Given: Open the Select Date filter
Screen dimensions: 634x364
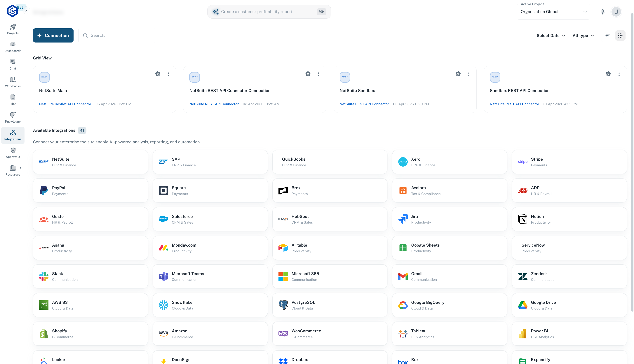Looking at the screenshot, I should pyautogui.click(x=551, y=35).
